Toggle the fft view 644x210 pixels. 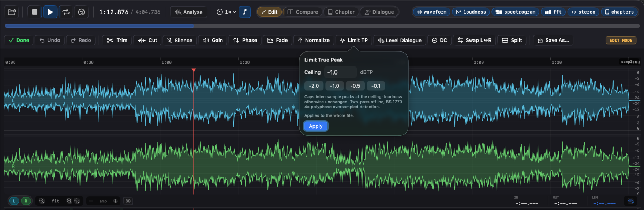553,12
